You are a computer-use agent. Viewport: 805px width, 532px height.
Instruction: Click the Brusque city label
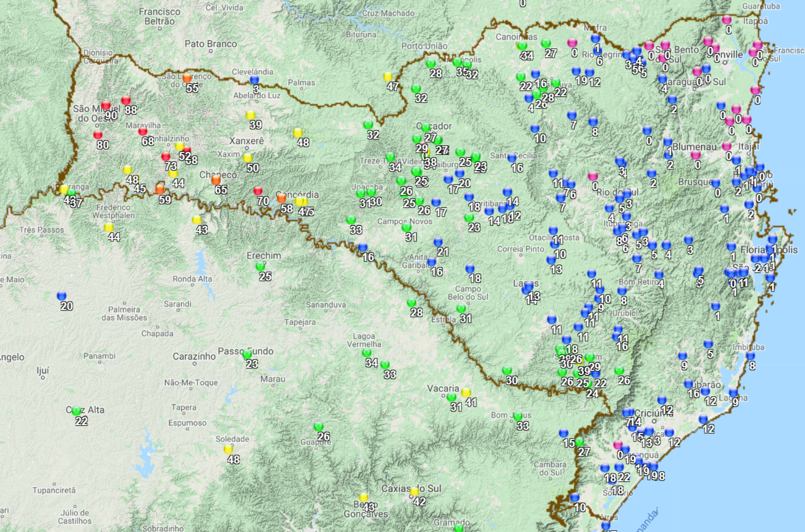696,182
